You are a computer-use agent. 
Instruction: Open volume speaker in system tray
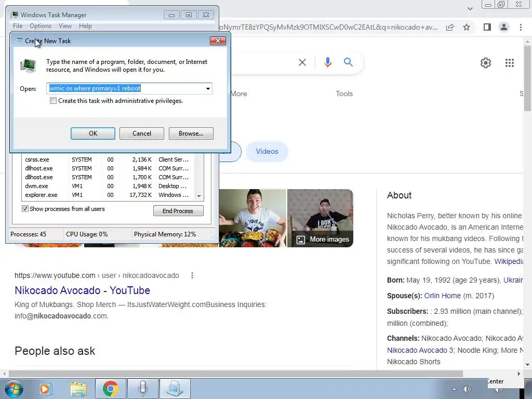(x=467, y=389)
